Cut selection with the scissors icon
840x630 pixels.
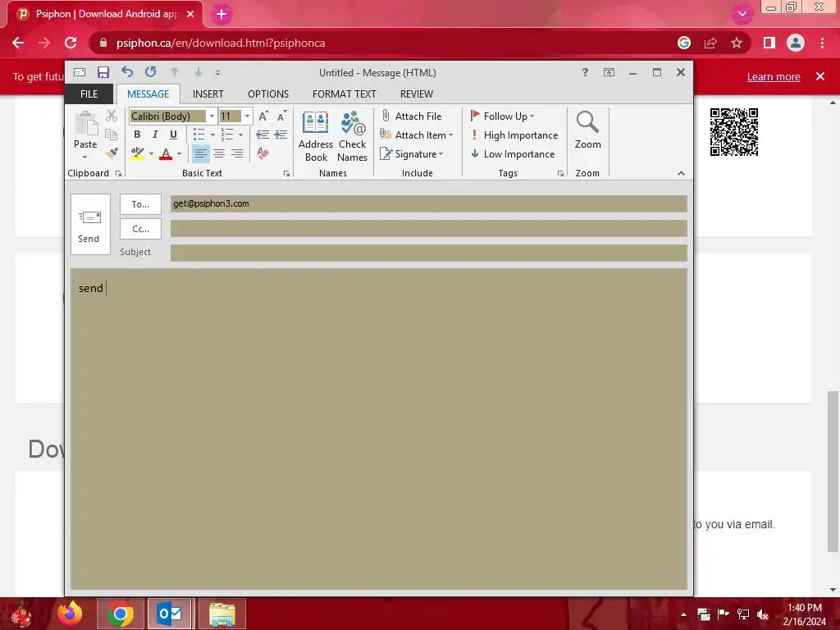coord(112,116)
